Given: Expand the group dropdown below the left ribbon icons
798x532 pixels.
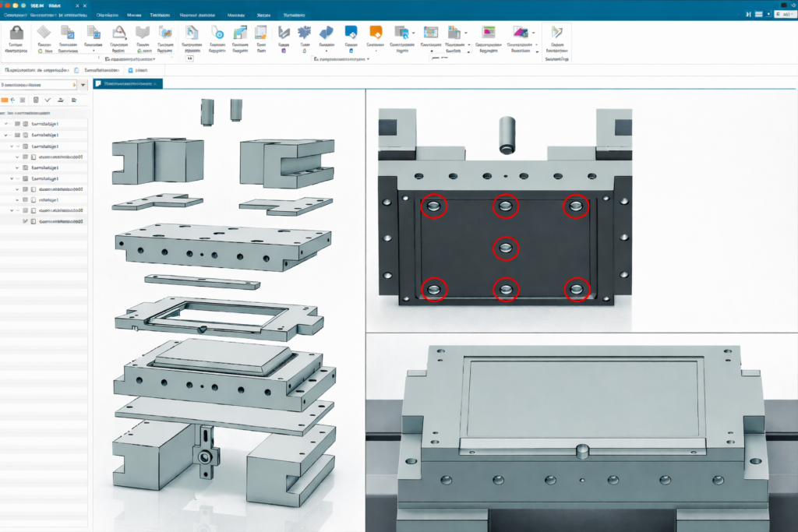Looking at the screenshot, I should point(154,59).
